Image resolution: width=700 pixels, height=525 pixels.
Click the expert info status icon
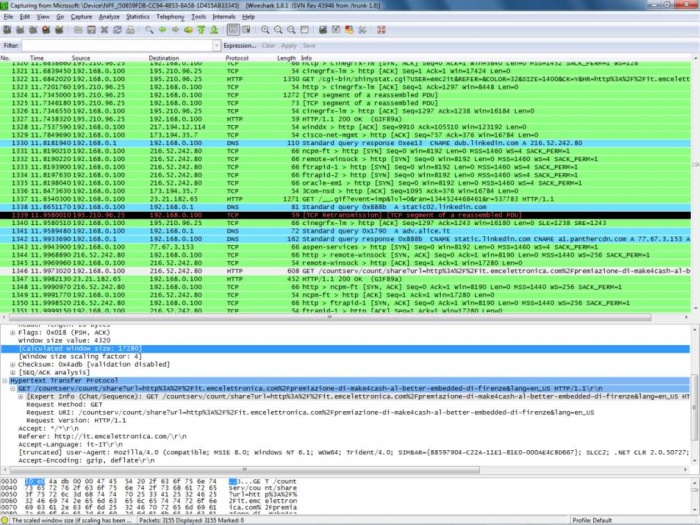point(5,520)
